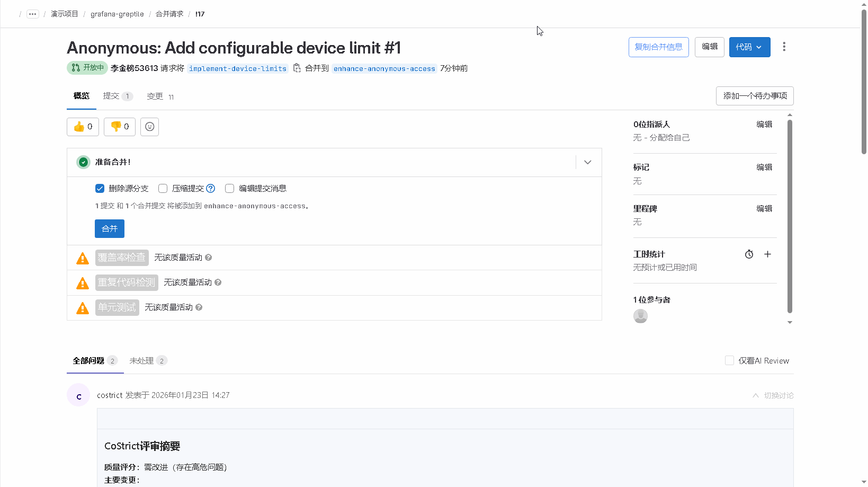Open the enhance-anonymous-access target branch link
The image size is (868, 487).
click(x=384, y=68)
